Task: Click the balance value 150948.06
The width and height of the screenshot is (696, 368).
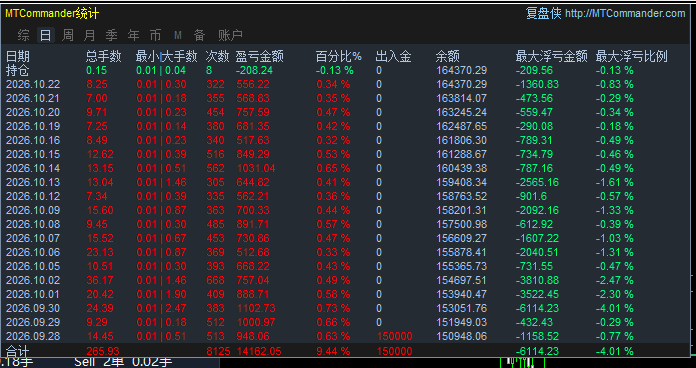Action: (x=461, y=336)
